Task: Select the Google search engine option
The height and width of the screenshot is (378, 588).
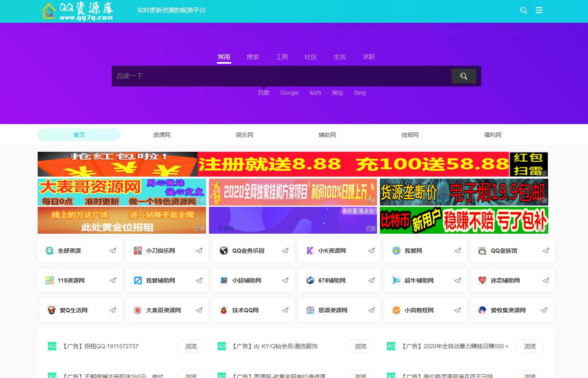Action: 289,93
